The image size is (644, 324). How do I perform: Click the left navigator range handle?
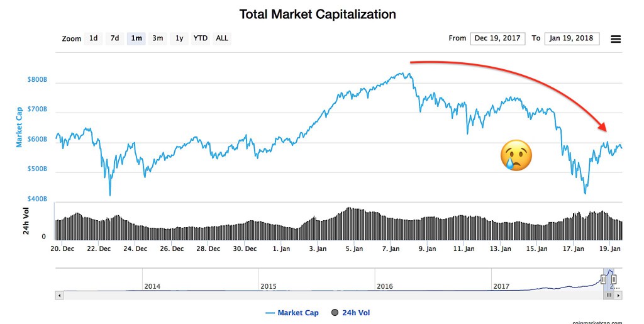[603, 279]
